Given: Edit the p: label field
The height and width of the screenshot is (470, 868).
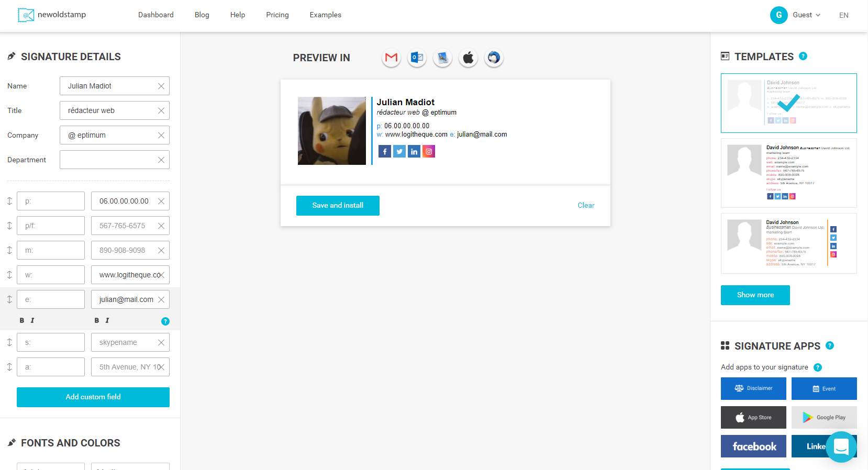Looking at the screenshot, I should click(x=51, y=201).
